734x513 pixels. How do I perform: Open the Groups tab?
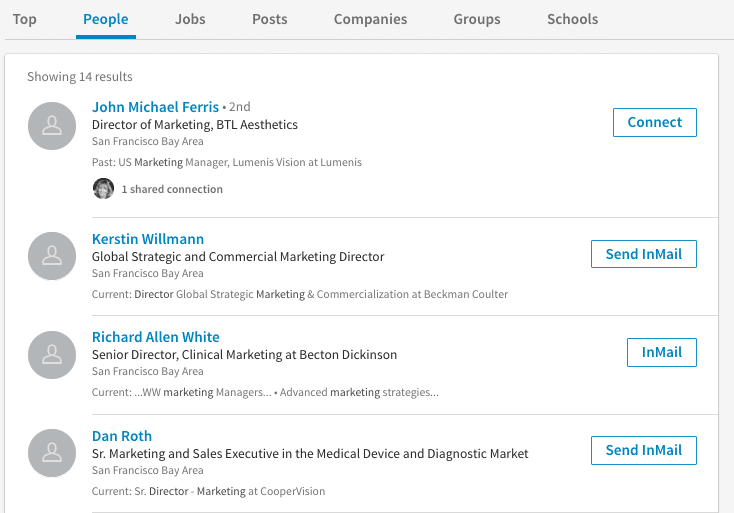[x=477, y=19]
